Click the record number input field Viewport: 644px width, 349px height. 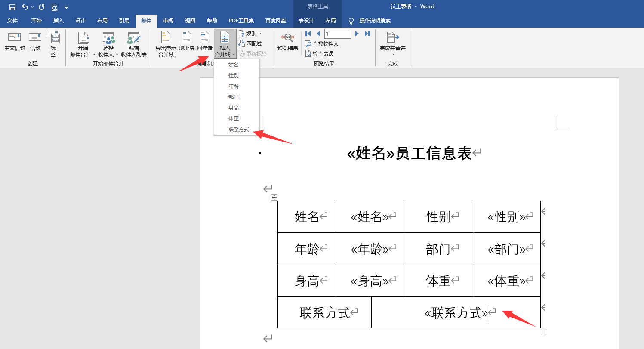pyautogui.click(x=338, y=34)
